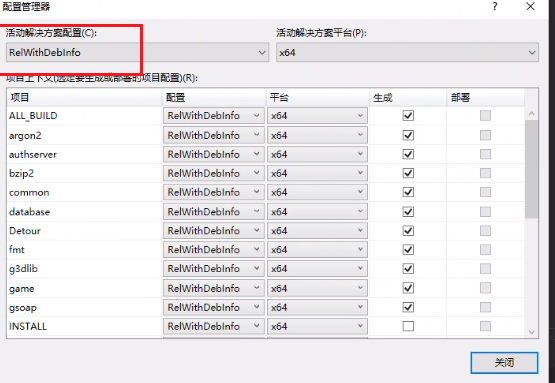The image size is (555, 383).
Task: Uncheck the build checkbox for game
Action: pos(408,288)
